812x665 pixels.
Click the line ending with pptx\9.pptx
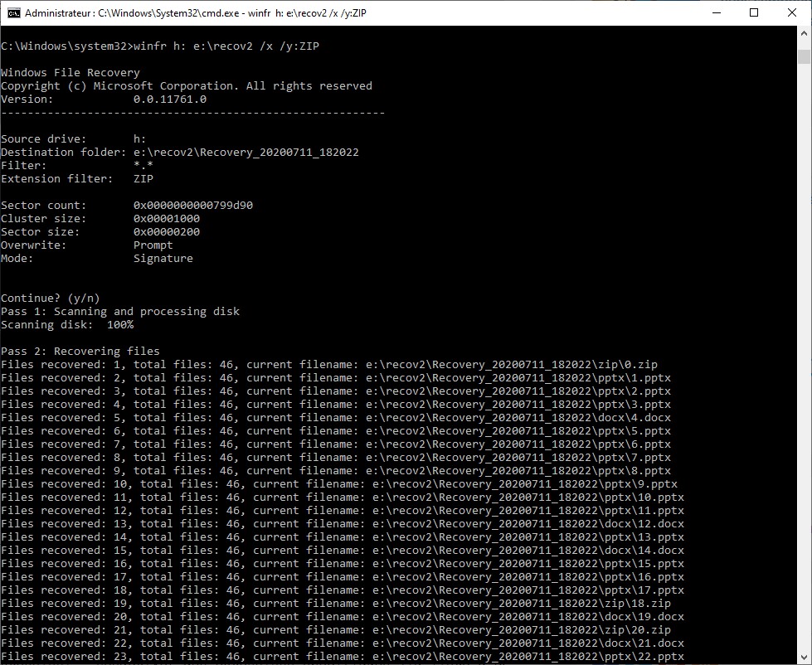[339, 484]
